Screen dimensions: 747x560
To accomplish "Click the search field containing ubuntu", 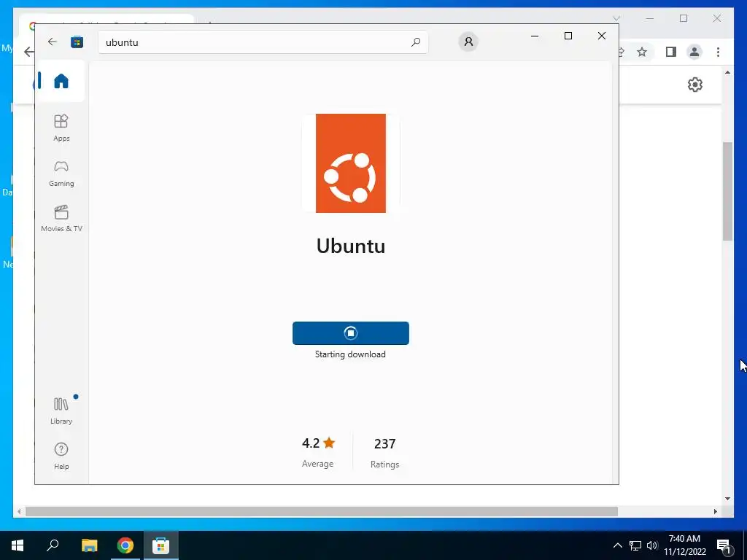I will click(x=263, y=42).
